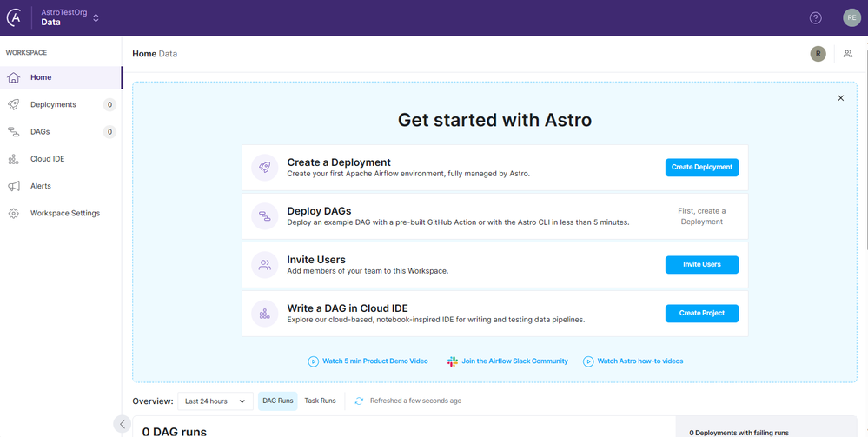Dismiss the Get started with Astro panel
This screenshot has height=437, width=868.
840,98
